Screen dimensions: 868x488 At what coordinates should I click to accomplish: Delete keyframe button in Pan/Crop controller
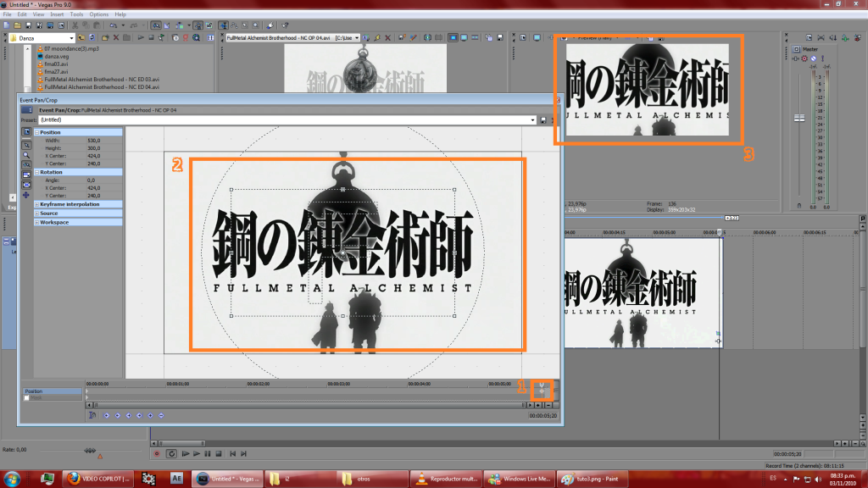click(161, 415)
